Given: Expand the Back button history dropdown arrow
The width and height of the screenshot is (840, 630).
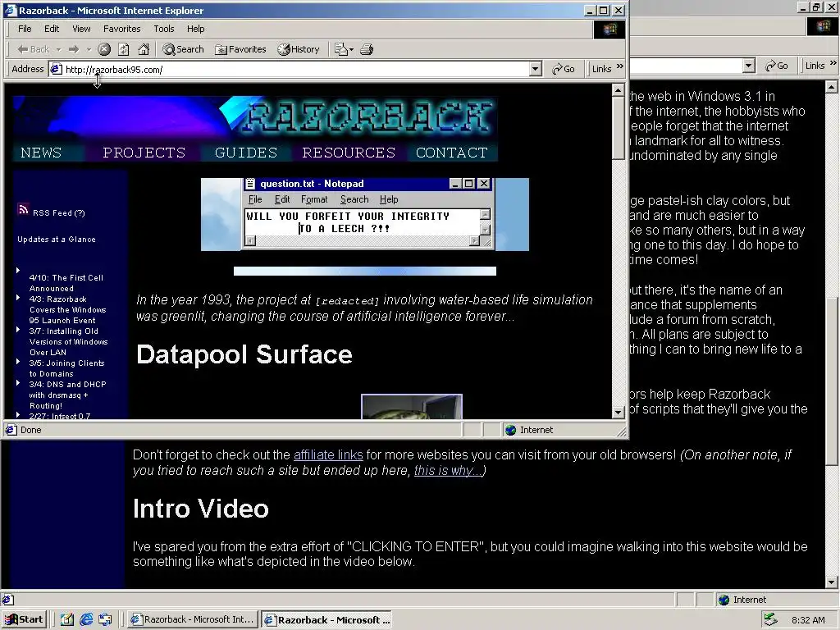Looking at the screenshot, I should (58, 49).
